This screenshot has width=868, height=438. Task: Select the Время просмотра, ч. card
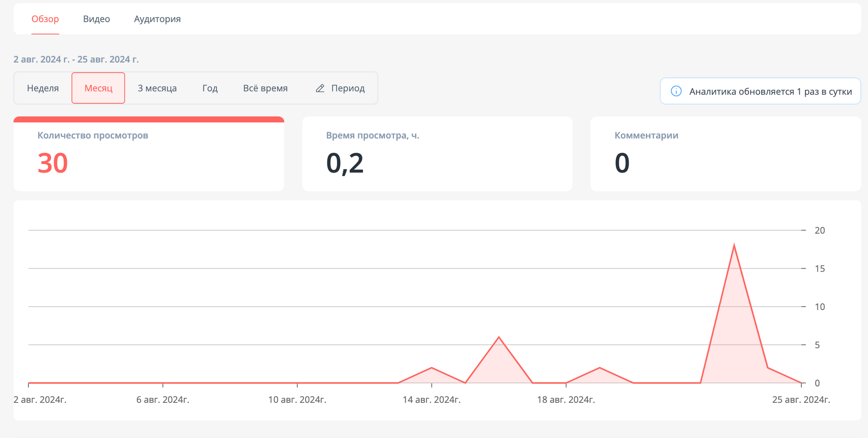(x=437, y=154)
